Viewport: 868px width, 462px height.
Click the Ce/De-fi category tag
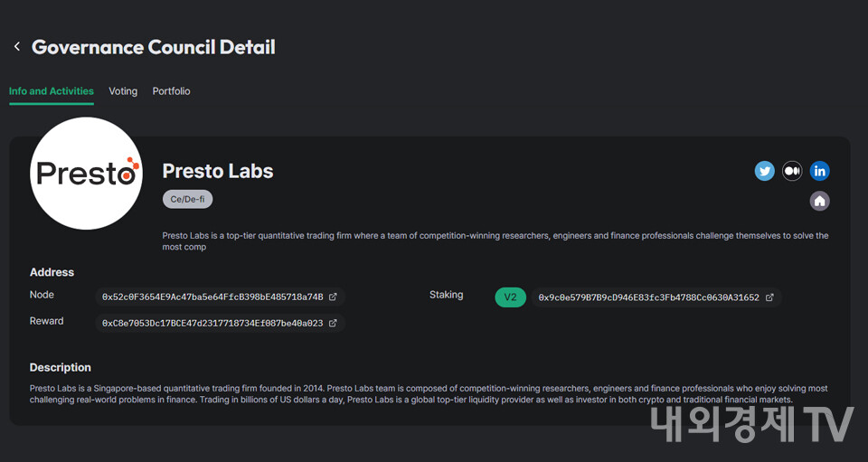pos(187,199)
